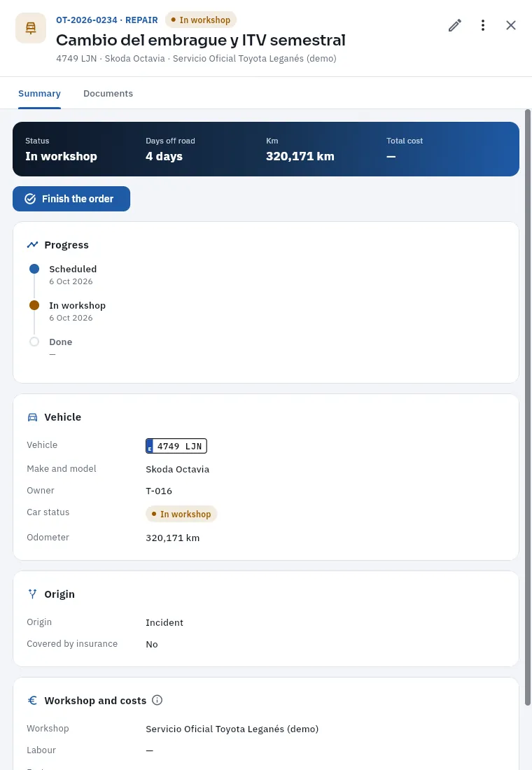Viewport: 532px width, 770px height.
Task: Click the Car status In workshop badge
Action: click(x=181, y=514)
